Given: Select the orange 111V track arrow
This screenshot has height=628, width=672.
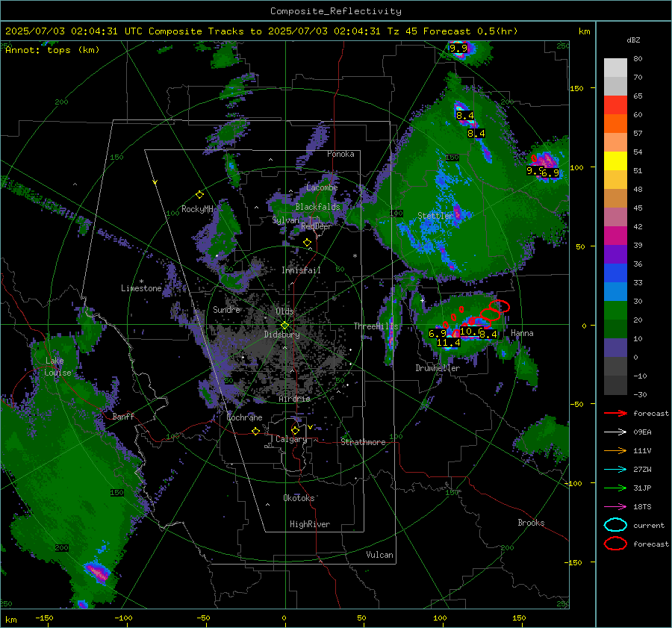Looking at the screenshot, I should [615, 450].
